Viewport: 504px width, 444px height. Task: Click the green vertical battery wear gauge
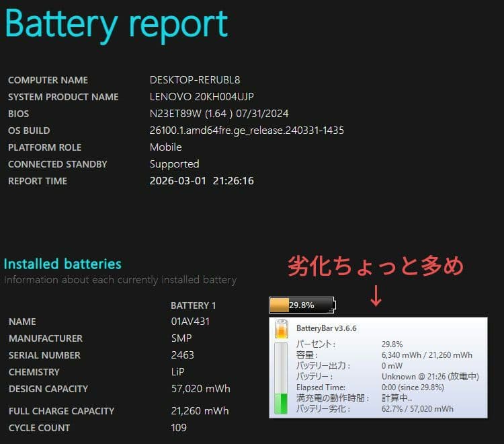[281, 378]
